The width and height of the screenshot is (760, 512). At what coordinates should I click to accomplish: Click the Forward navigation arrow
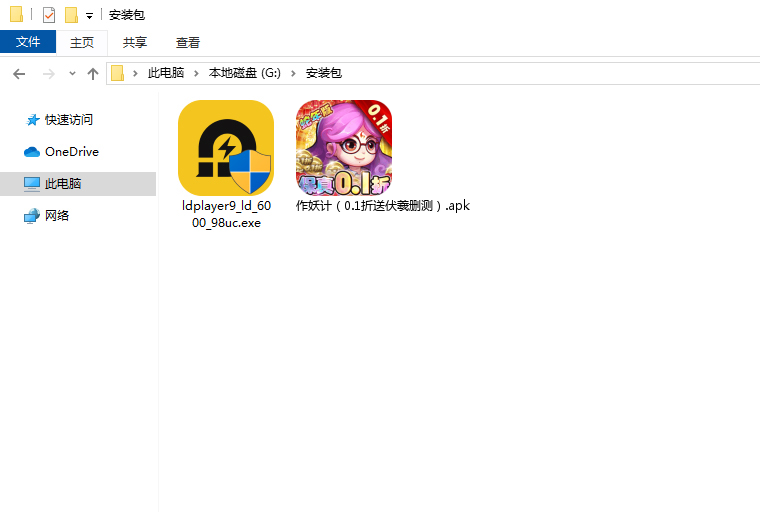click(x=48, y=73)
